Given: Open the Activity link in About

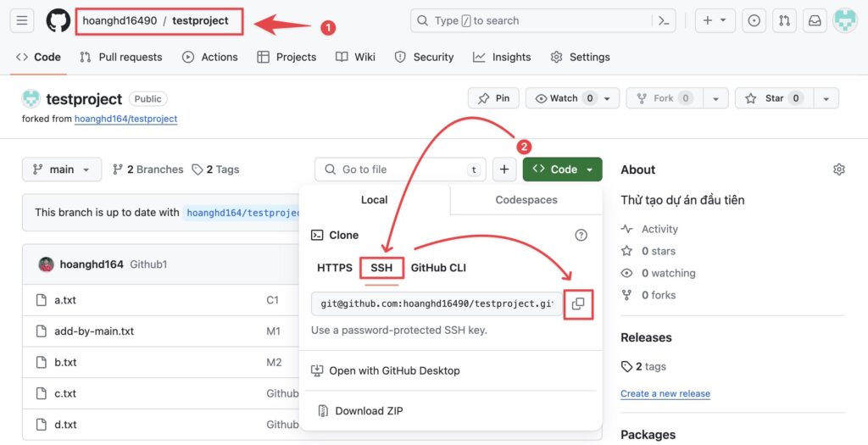Looking at the screenshot, I should click(x=649, y=229).
